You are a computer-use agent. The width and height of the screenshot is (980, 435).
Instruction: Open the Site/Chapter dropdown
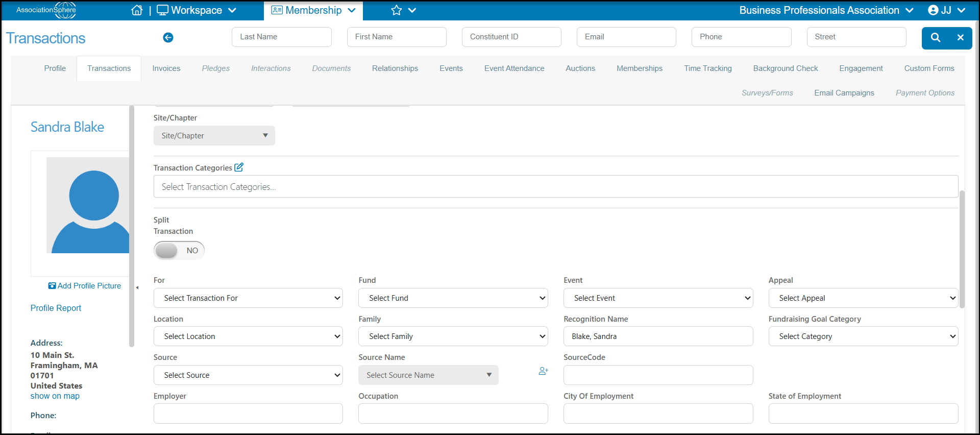click(x=214, y=136)
